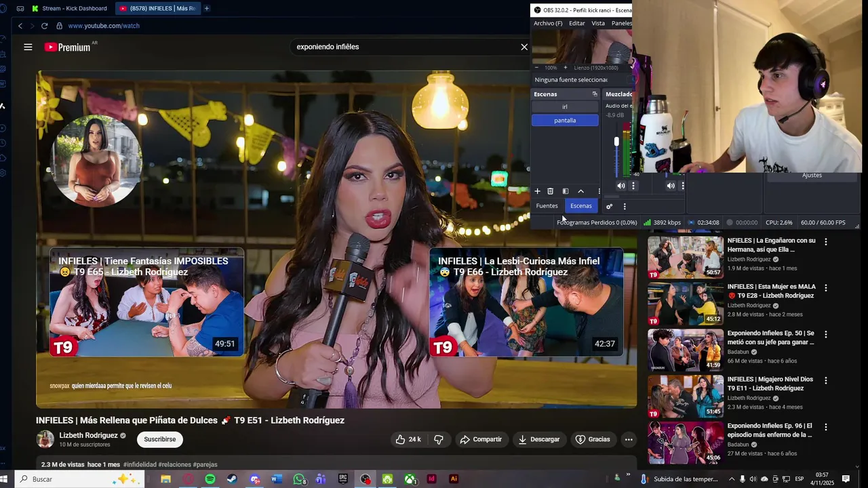Open Windows notification center
Screen dimensions: 868x488
(846, 479)
